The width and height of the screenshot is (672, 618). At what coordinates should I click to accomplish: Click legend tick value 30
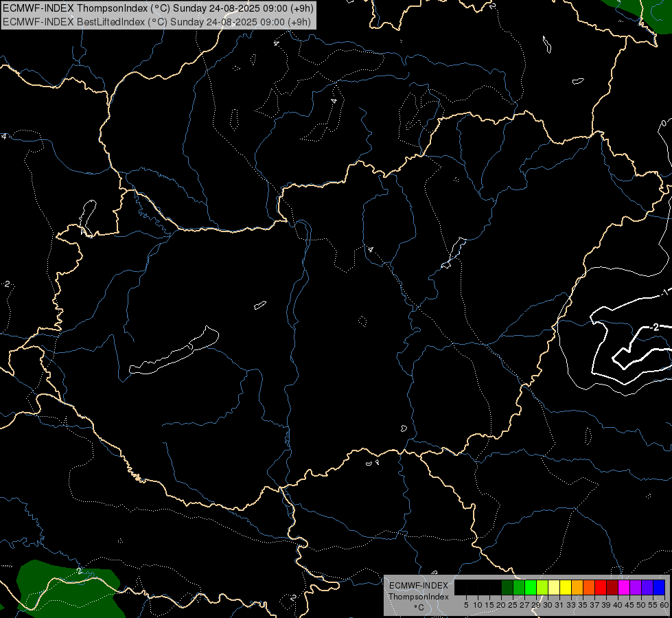coord(548,605)
